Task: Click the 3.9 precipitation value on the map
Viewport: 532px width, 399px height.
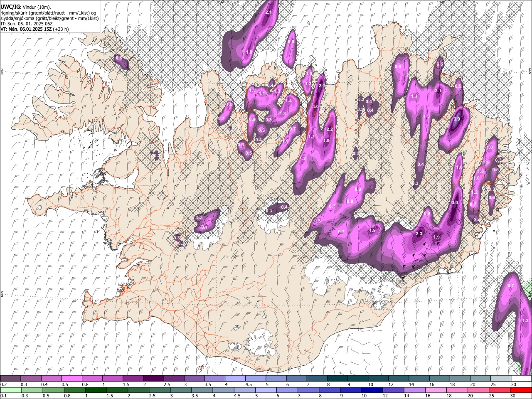Action: tap(457, 119)
